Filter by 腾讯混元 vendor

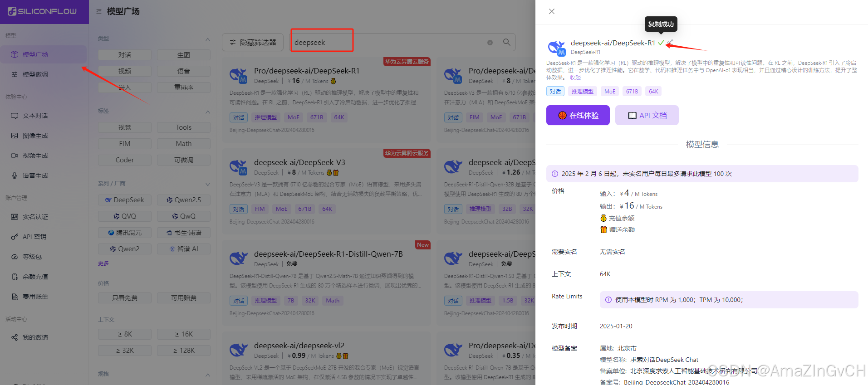125,233
